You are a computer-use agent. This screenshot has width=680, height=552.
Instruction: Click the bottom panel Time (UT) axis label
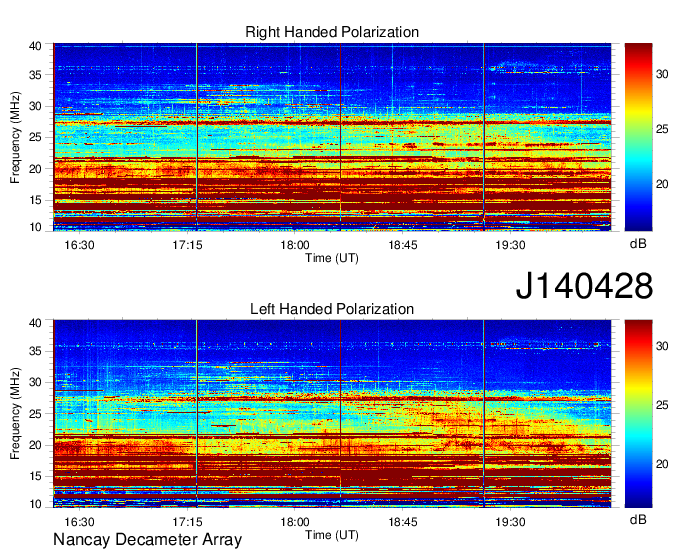332,535
